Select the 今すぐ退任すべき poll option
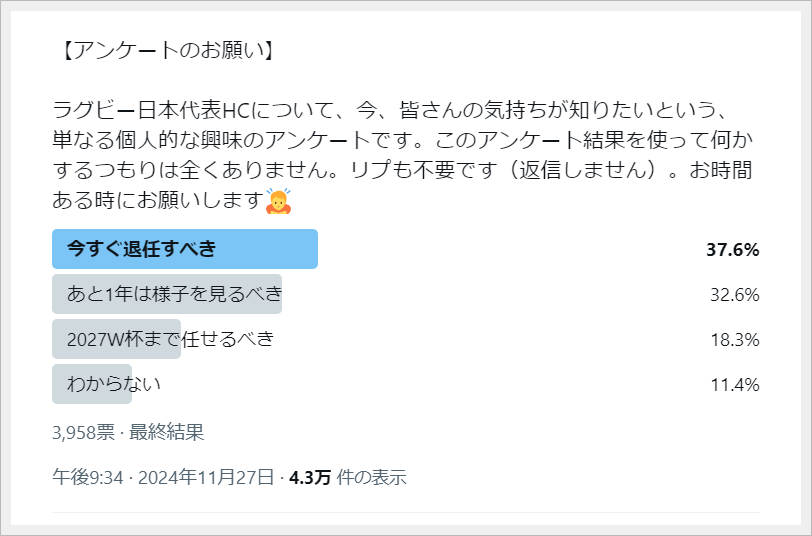This screenshot has height=536, width=812. click(x=184, y=249)
